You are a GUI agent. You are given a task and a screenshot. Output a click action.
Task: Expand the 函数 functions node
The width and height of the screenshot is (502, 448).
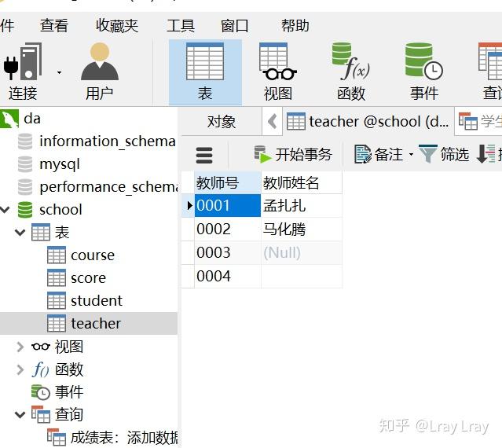click(x=20, y=369)
